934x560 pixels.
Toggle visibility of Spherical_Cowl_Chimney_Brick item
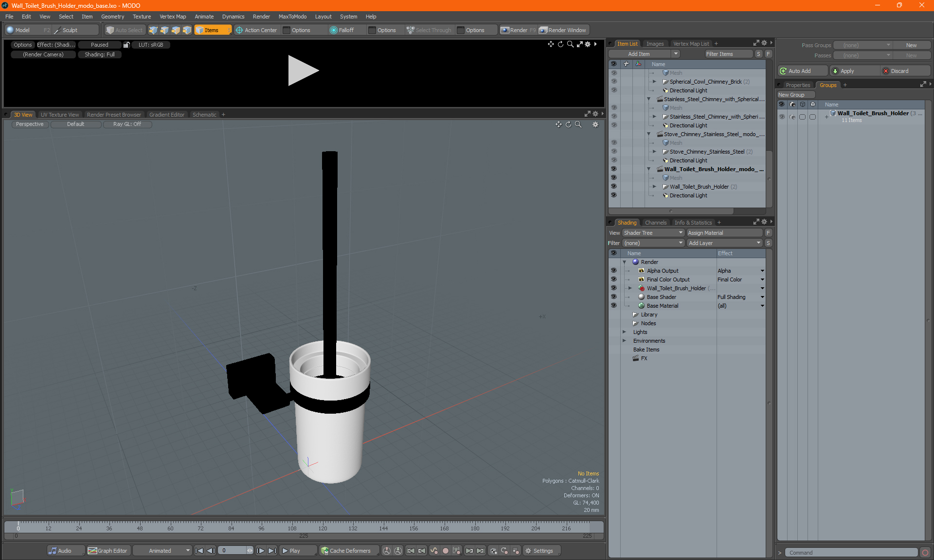[613, 82]
